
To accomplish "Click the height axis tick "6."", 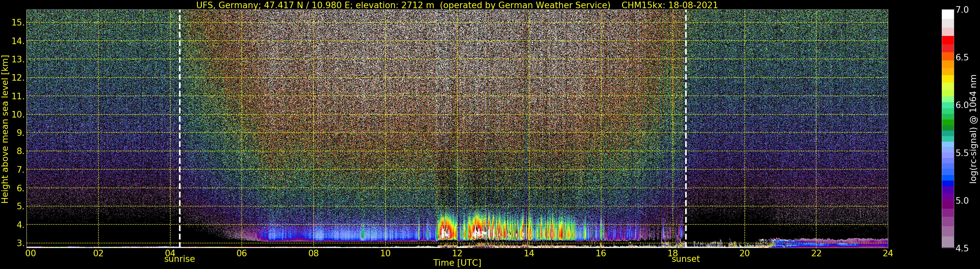I will click(x=20, y=188).
